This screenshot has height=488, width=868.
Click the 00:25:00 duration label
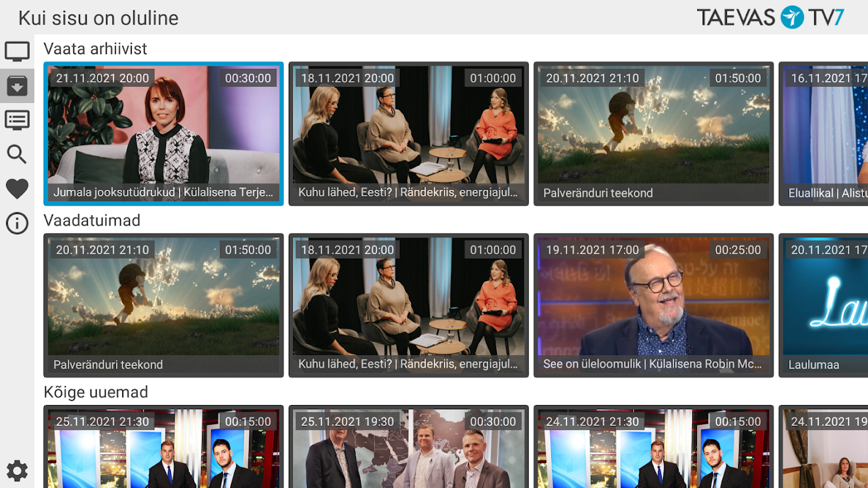[x=738, y=250]
